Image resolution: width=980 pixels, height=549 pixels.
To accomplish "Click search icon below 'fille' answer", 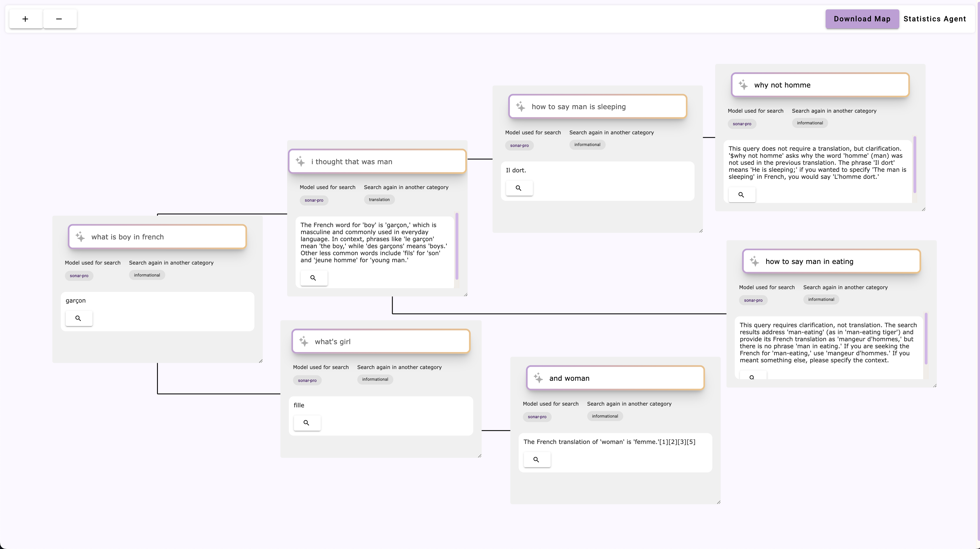I will 307,423.
